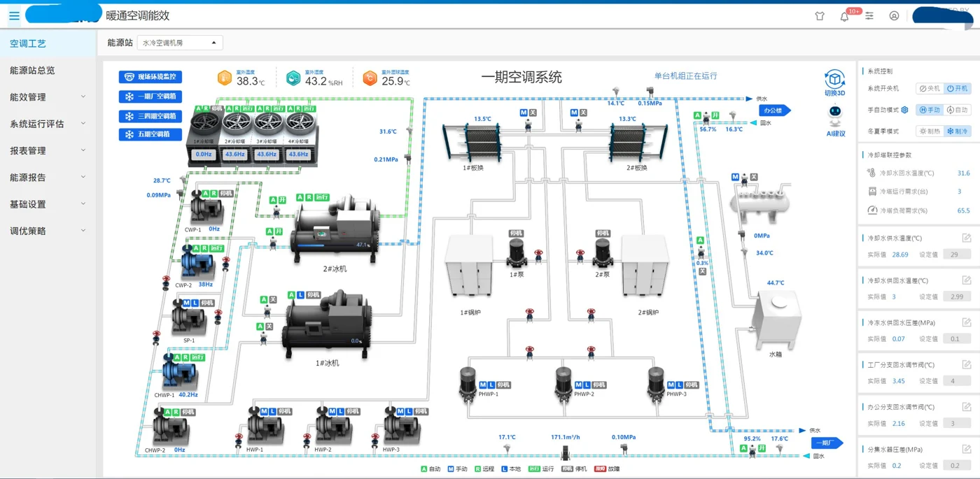Click the 五期空调箱 button
980x479 pixels.
click(150, 134)
